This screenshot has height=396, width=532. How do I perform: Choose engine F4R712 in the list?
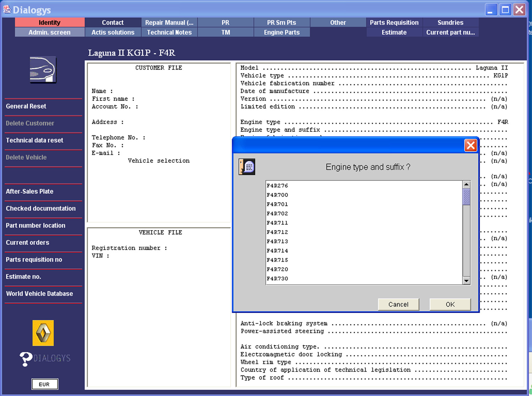point(364,232)
